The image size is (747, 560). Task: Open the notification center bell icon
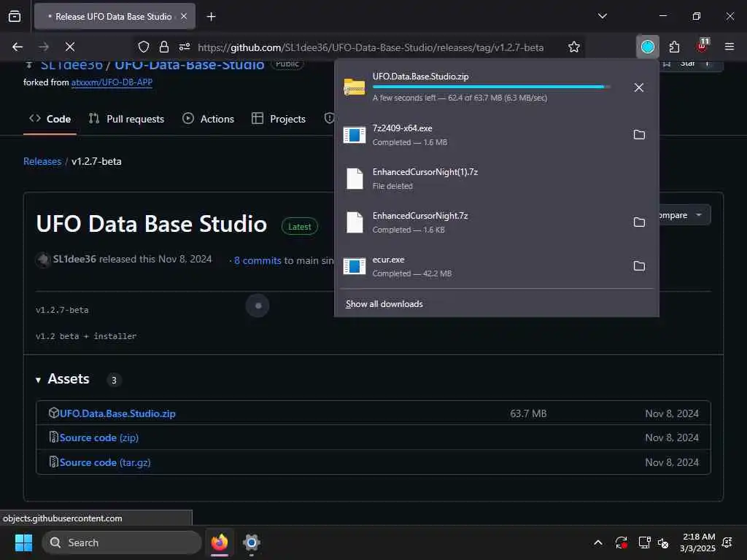(x=727, y=542)
